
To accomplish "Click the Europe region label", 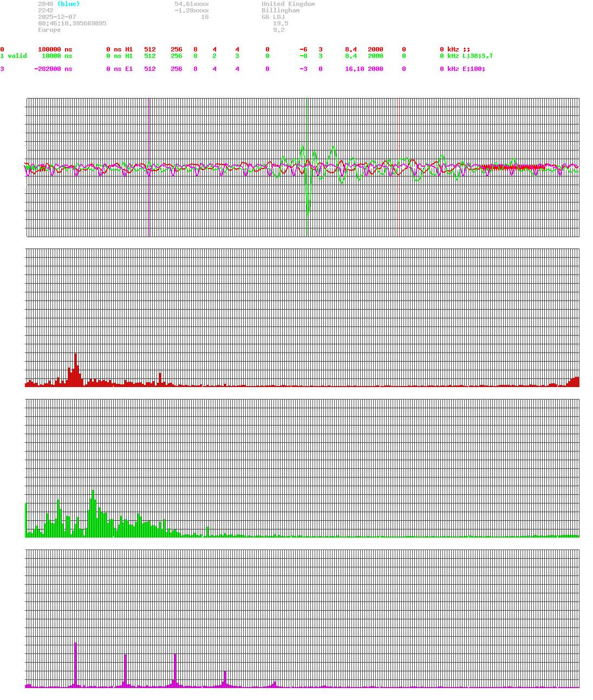I will 49,30.
